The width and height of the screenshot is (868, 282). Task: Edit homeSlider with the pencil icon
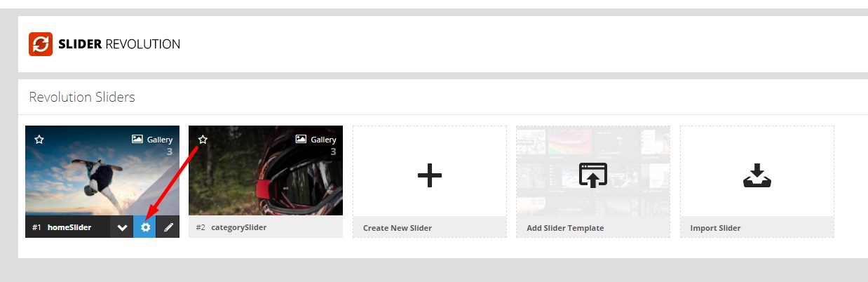click(168, 227)
